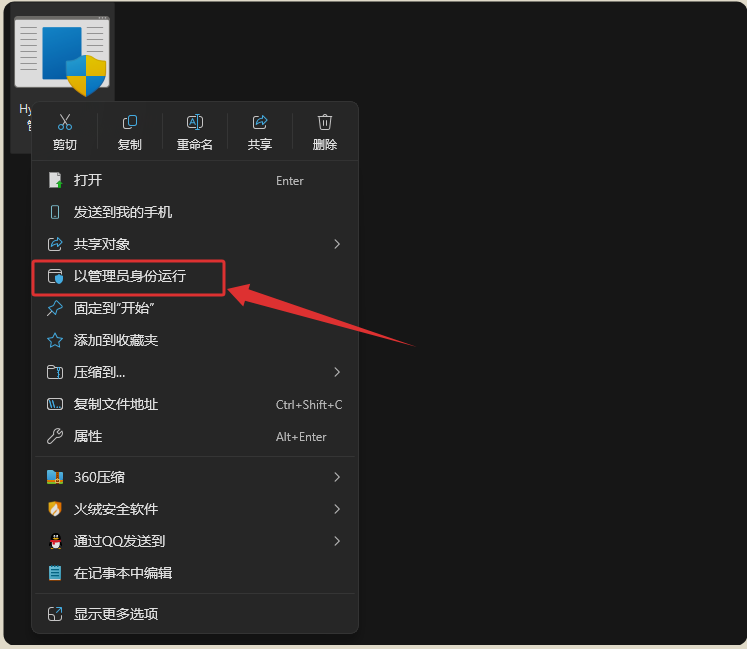Expand the 360压缩 submenu chevron

point(337,477)
